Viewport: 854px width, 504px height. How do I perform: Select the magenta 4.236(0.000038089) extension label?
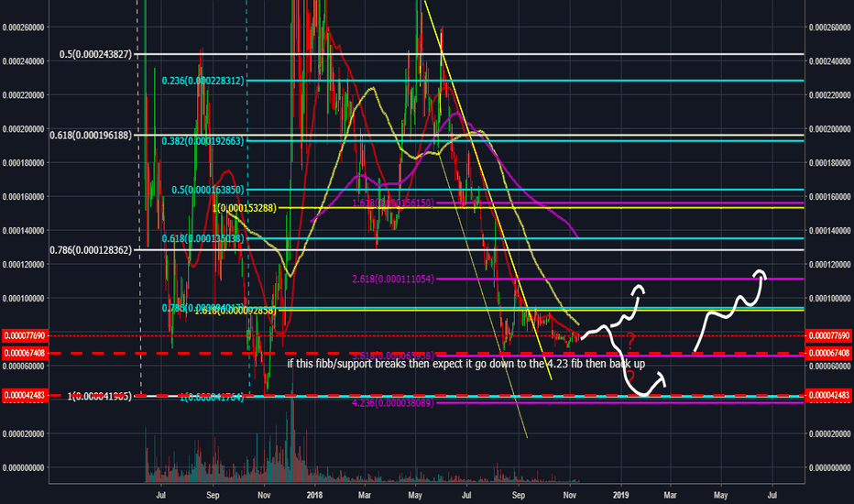[x=393, y=403]
